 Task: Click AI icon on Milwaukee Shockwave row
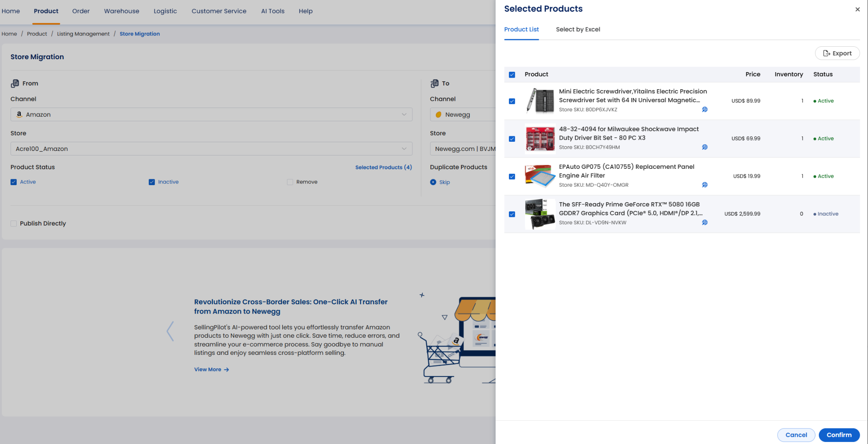tap(704, 147)
